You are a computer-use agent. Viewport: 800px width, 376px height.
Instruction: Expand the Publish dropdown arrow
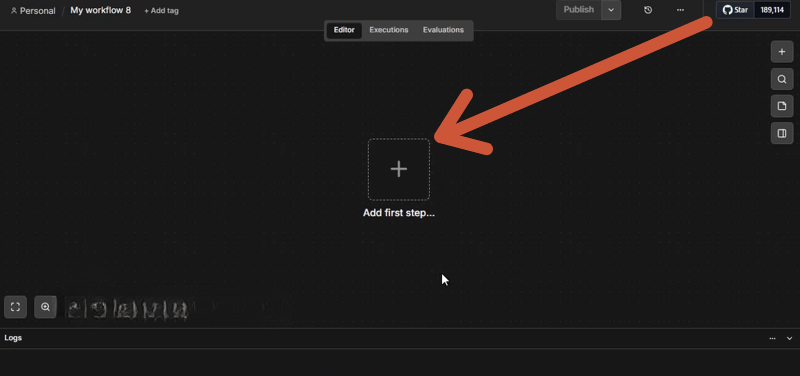tap(611, 10)
